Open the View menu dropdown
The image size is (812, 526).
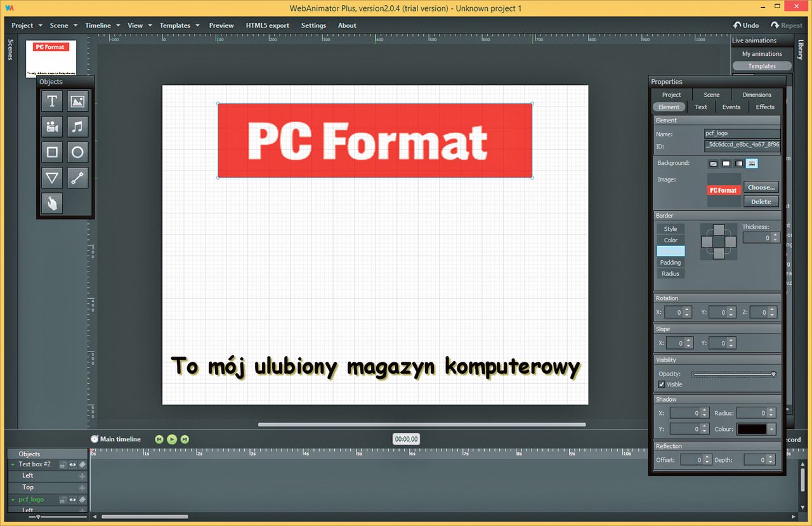pyautogui.click(x=140, y=25)
